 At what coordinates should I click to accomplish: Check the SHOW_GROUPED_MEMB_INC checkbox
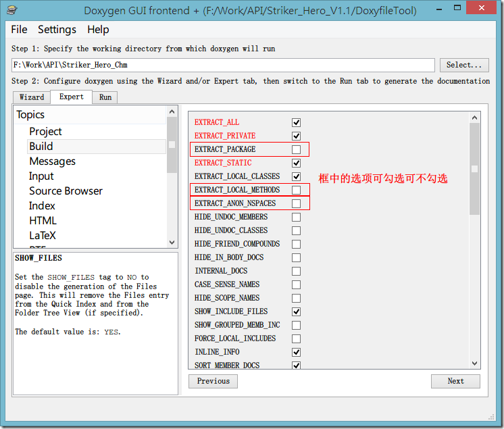coord(296,325)
